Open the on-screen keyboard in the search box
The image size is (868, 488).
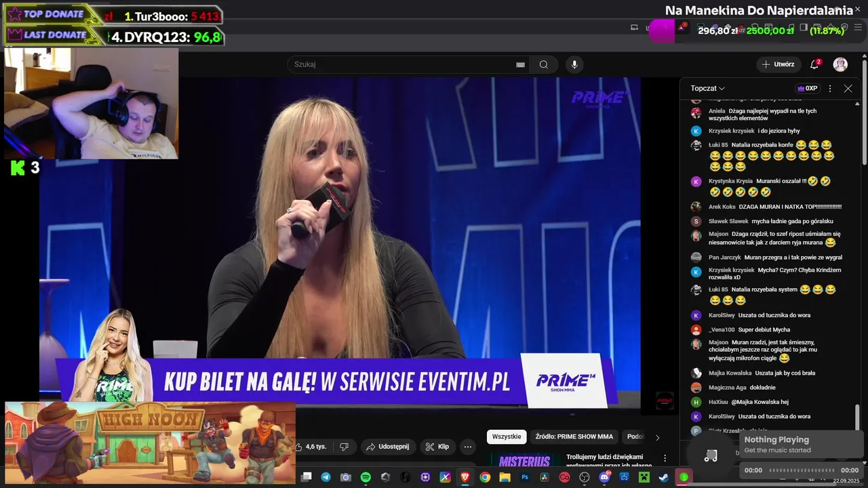pyautogui.click(x=520, y=64)
